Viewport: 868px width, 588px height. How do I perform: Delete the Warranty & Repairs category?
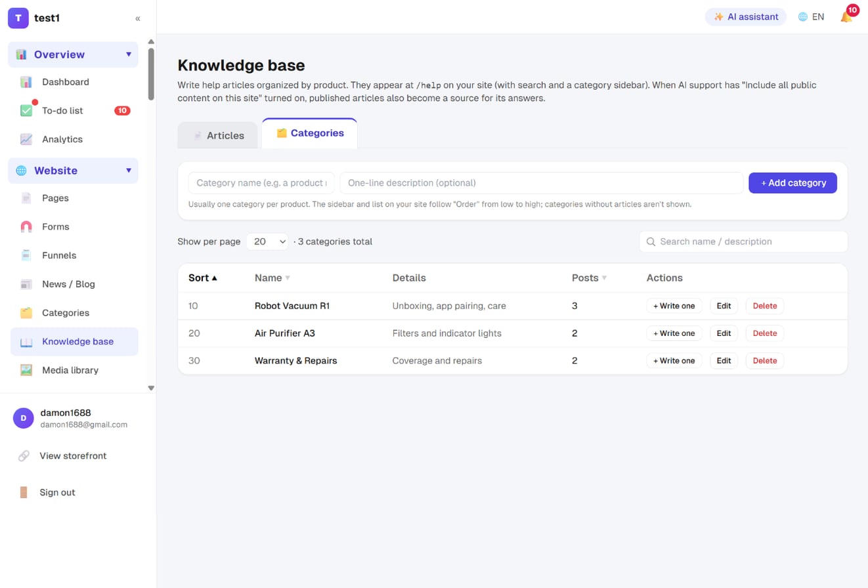pos(765,361)
